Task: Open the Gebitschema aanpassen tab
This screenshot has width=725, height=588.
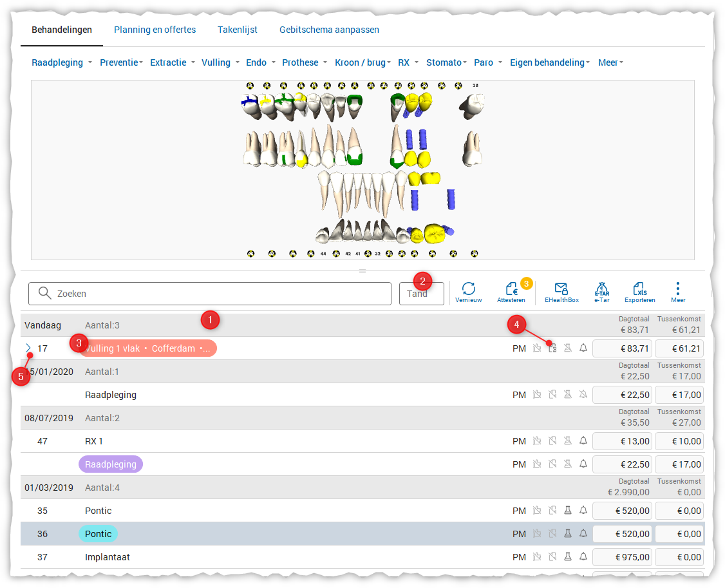Action: click(329, 30)
